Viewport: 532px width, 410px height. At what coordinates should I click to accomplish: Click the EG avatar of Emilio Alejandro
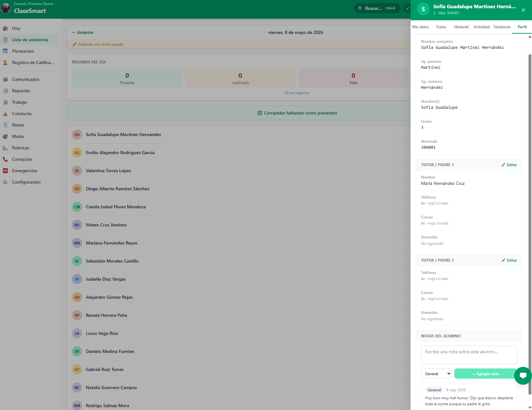pos(77,153)
